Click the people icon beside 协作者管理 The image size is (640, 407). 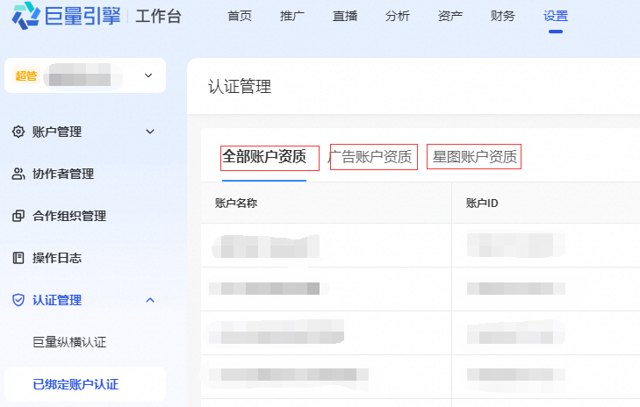(18, 173)
